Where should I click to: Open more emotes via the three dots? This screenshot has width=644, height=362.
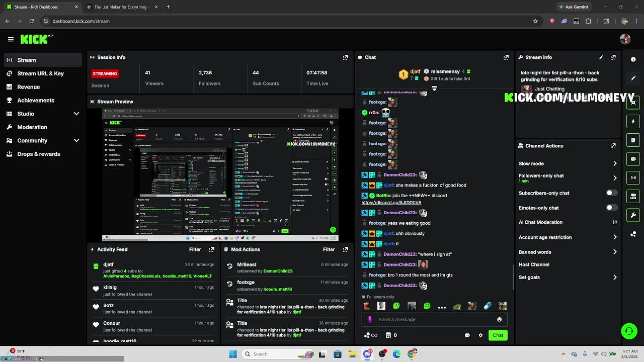pyautogui.click(x=442, y=307)
